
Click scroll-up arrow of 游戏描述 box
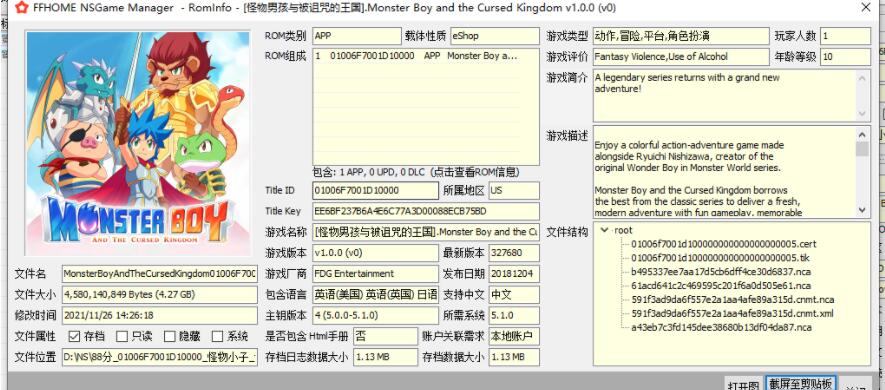point(862,134)
